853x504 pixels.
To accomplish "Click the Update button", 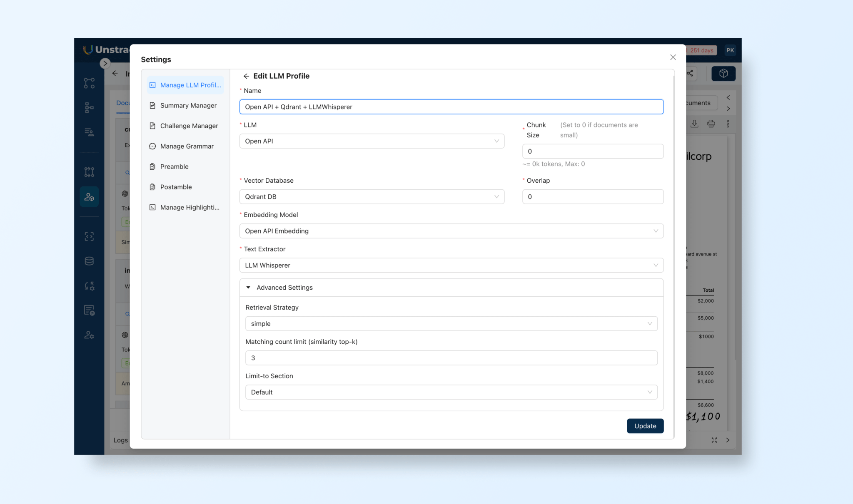I will tap(645, 426).
